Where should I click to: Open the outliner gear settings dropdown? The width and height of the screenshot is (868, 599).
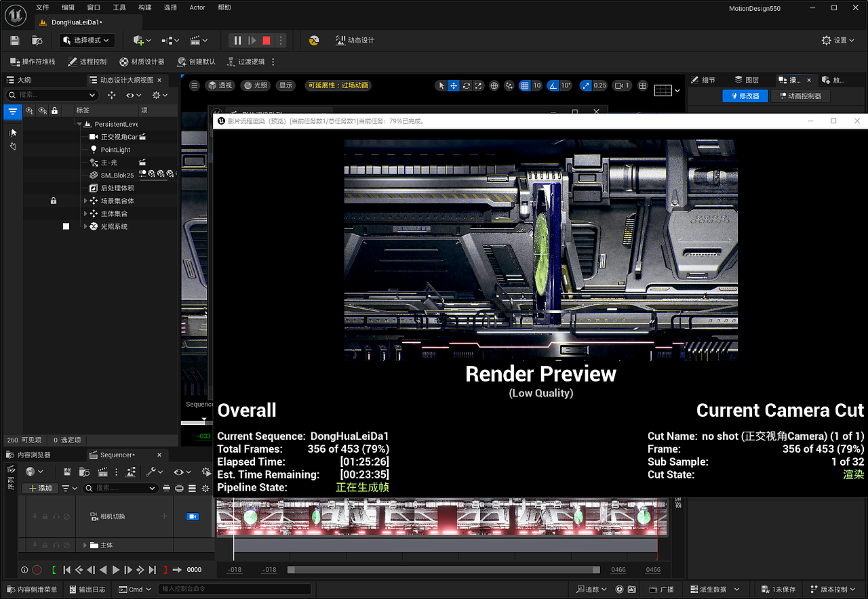(159, 95)
